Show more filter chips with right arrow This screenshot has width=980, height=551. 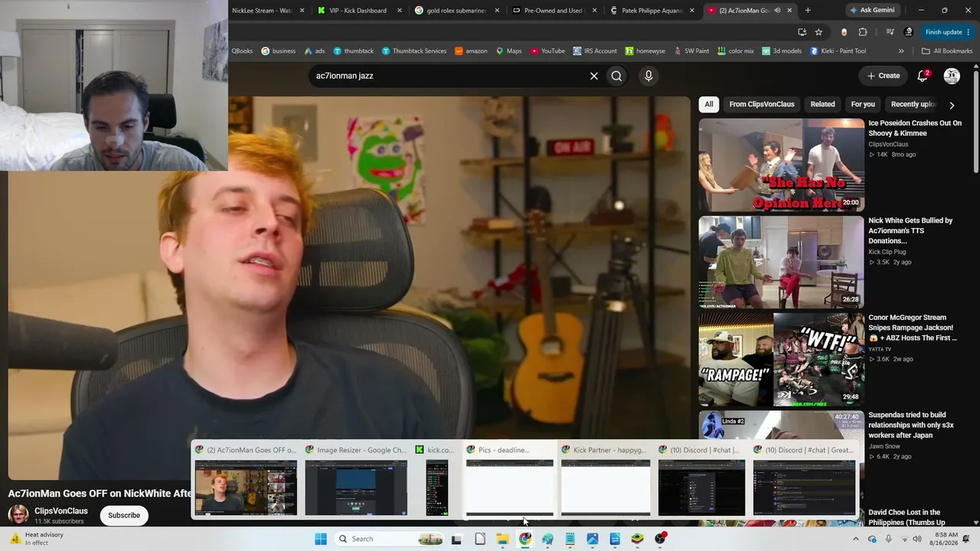point(952,105)
